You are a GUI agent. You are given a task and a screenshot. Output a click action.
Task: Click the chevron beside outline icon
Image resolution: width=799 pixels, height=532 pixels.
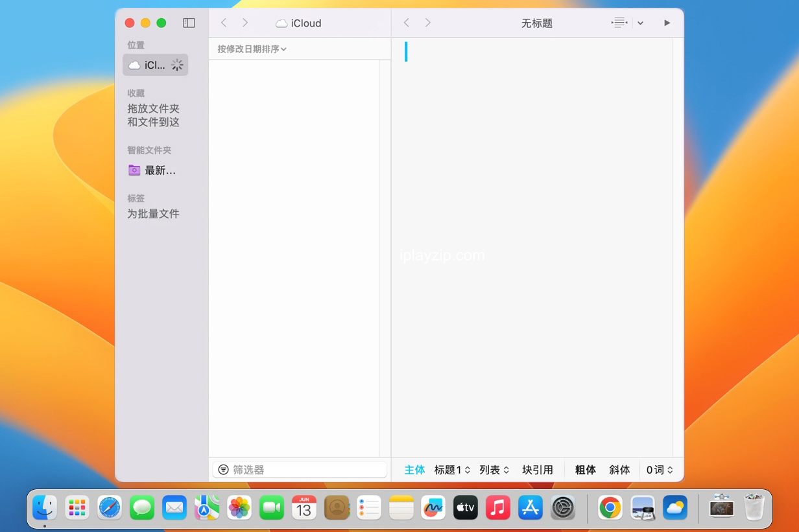coord(640,23)
